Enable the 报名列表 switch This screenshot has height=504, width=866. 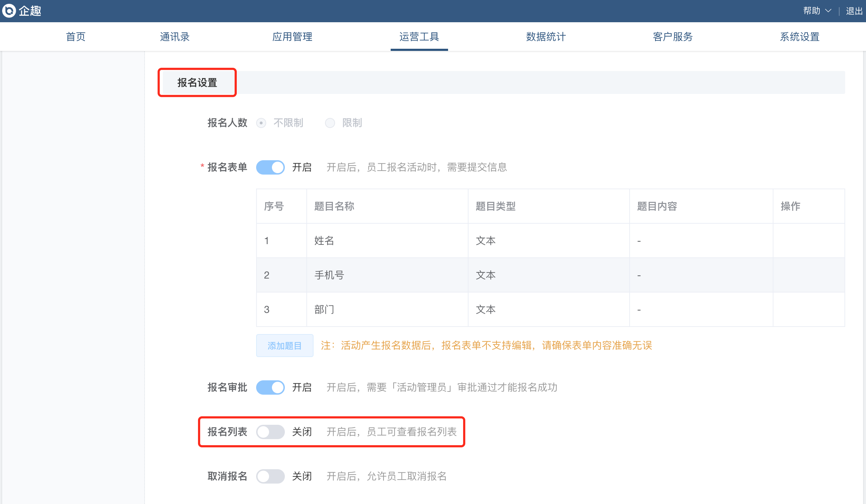coord(270,432)
